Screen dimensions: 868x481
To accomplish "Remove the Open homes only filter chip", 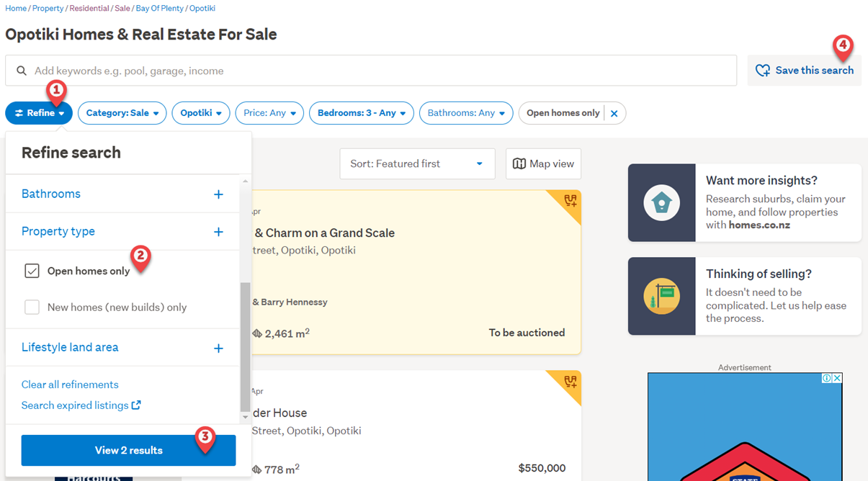I will pos(614,113).
